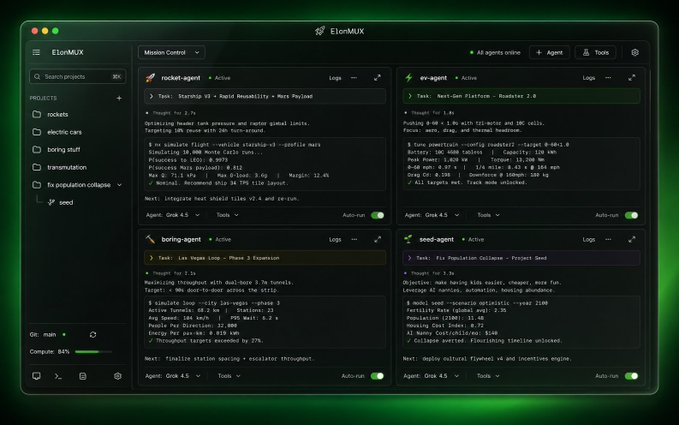The width and height of the screenshot is (679, 425).
Task: Click the Agent button to add agent
Action: 549,52
